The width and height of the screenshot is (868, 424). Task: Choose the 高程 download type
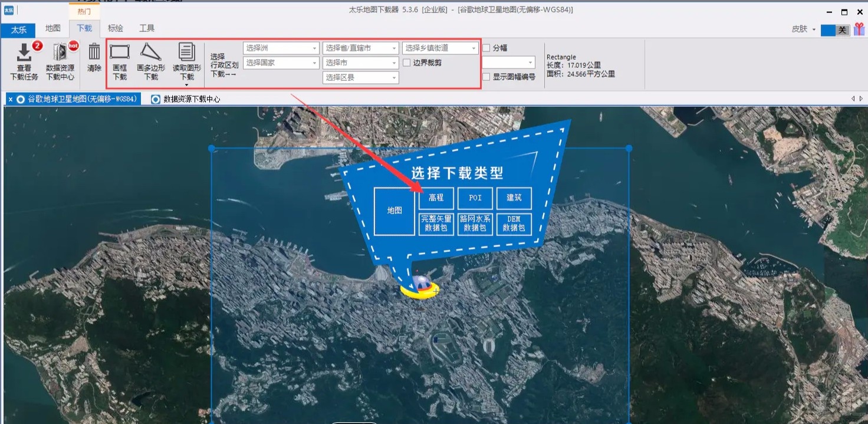436,198
